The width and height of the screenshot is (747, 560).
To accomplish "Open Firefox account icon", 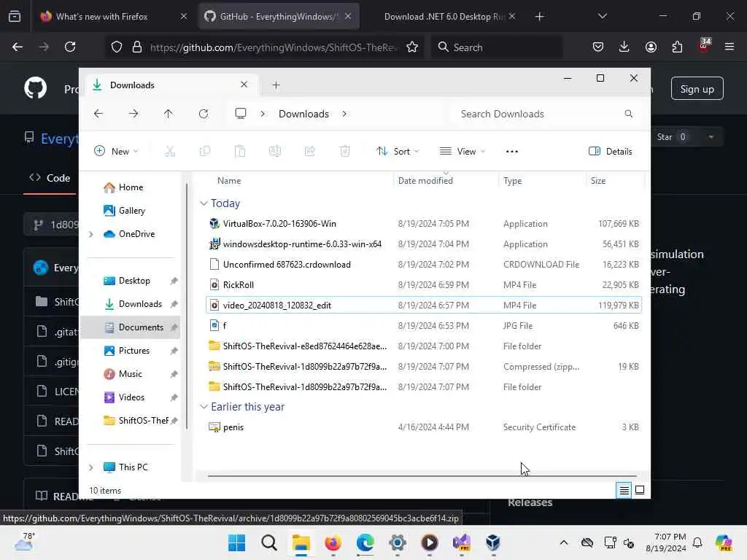I will point(651,47).
